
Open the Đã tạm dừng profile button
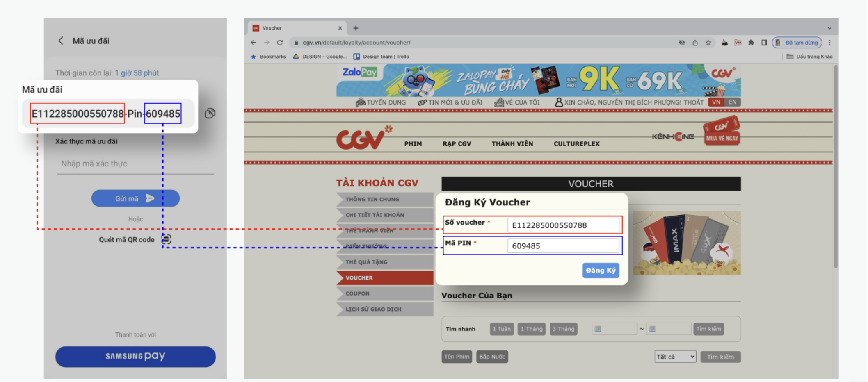coord(797,43)
